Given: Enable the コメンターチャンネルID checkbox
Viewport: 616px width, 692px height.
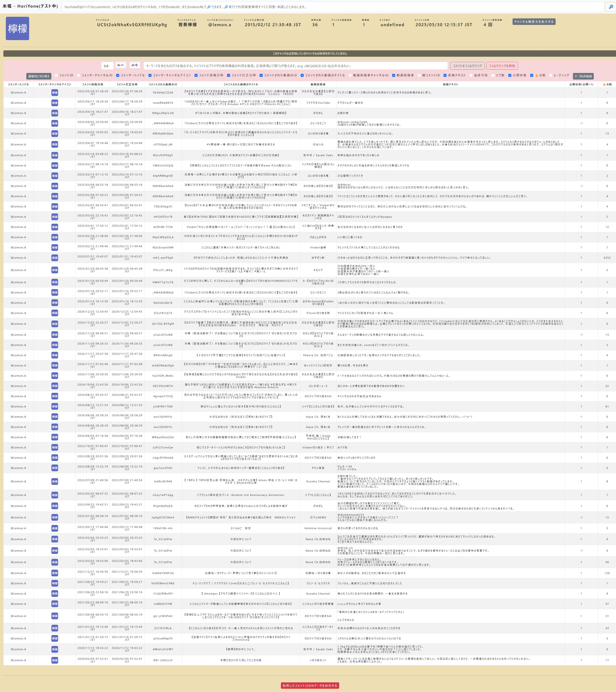Looking at the screenshot, I should (x=78, y=75).
